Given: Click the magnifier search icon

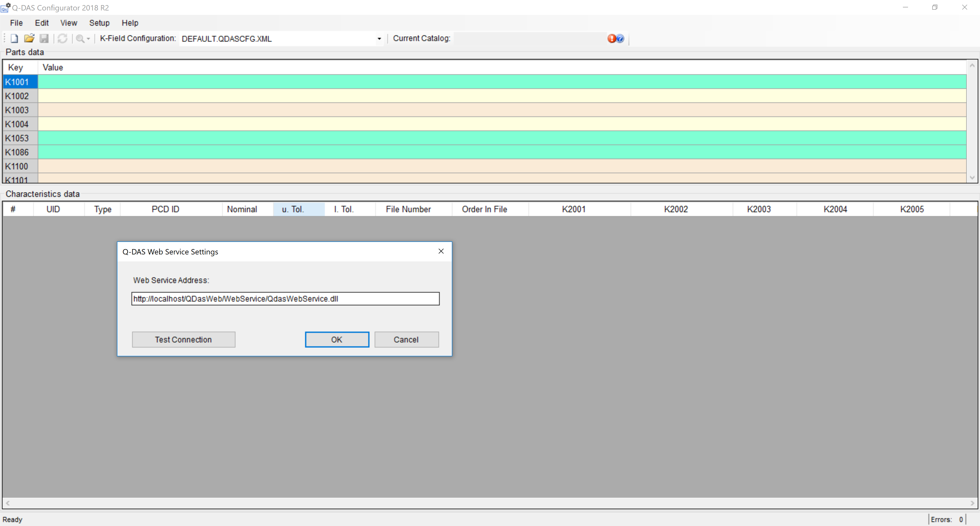Looking at the screenshot, I should pos(79,38).
